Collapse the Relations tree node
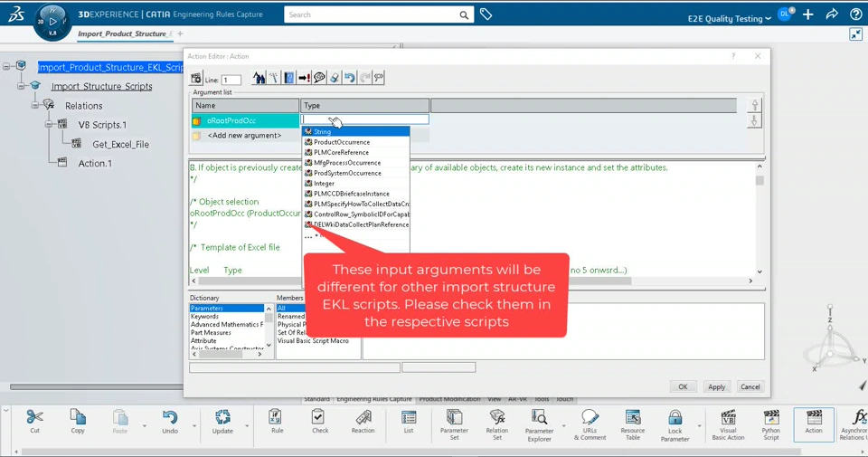868x457 pixels. point(35,105)
